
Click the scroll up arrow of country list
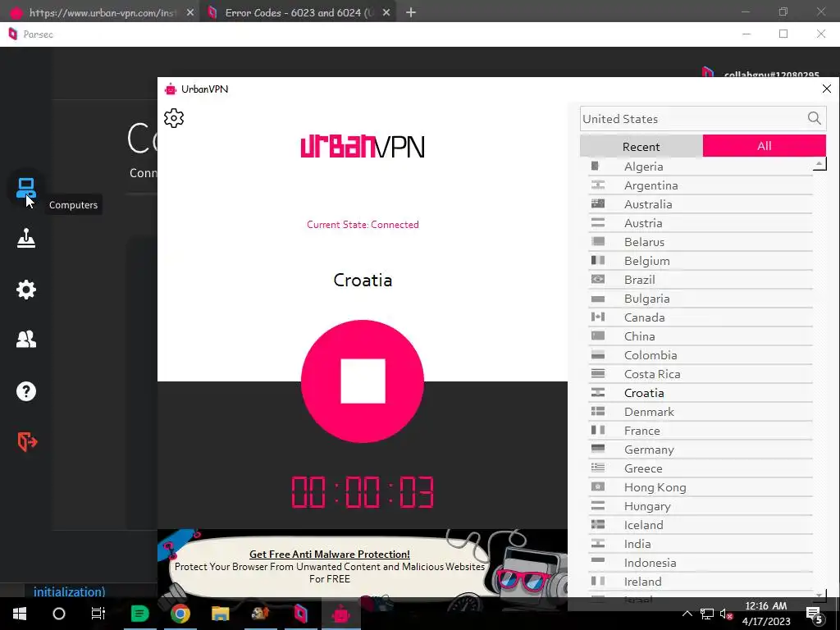[x=819, y=164]
